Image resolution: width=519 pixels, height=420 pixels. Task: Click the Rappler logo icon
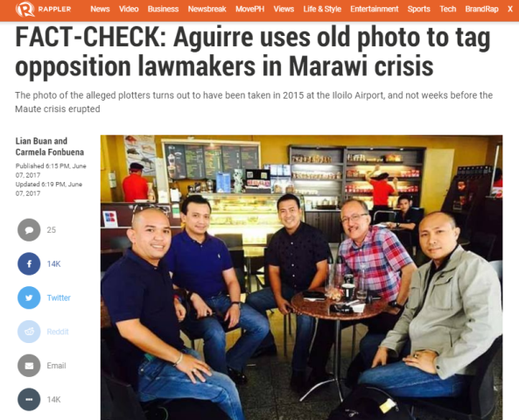coord(25,9)
